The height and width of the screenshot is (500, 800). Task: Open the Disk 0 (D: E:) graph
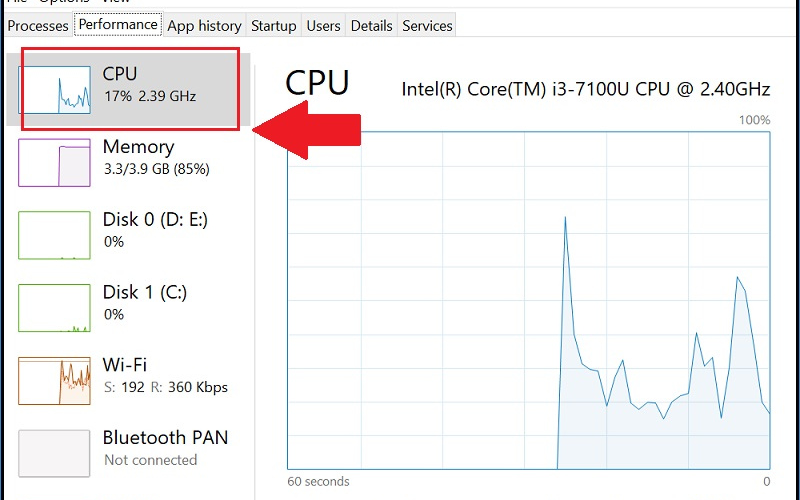55,235
